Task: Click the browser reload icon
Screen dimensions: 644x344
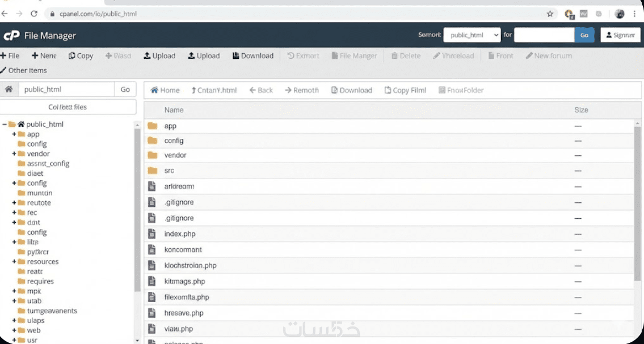Action: tap(34, 14)
